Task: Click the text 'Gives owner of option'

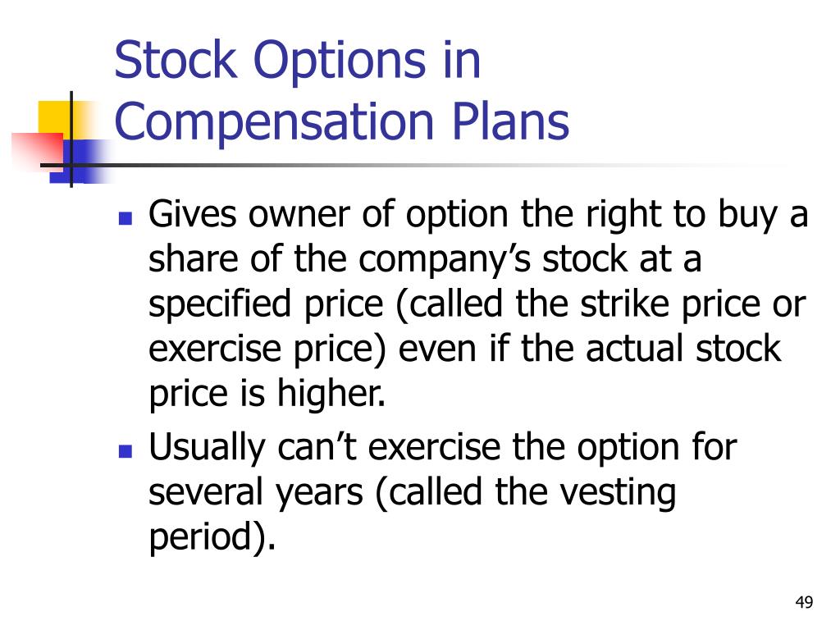Action: [328, 216]
